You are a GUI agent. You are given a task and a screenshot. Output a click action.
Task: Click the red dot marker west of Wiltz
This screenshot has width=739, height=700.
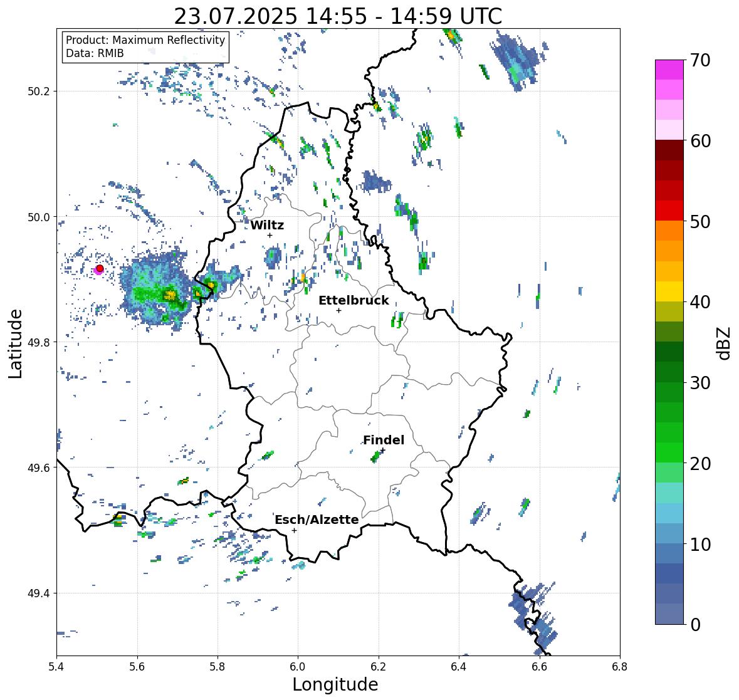click(x=100, y=268)
